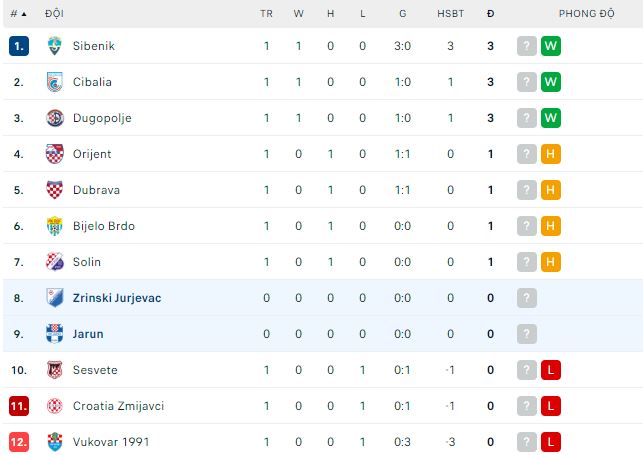
Task: Click the Bijelo Brdo club logo
Action: (55, 226)
